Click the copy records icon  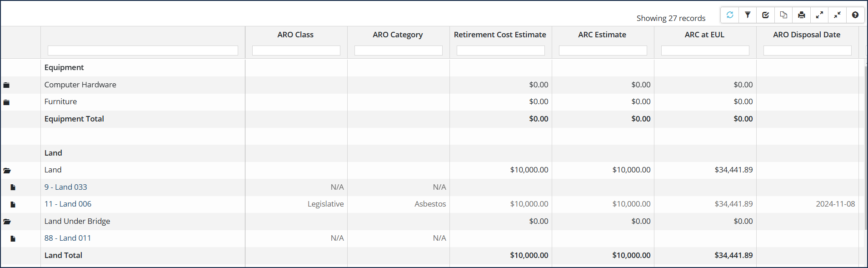(x=783, y=15)
